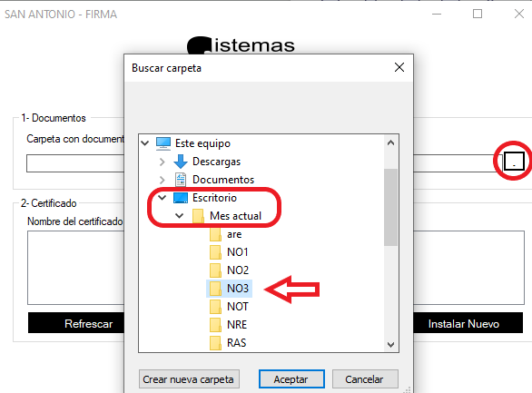This screenshot has width=532, height=393.
Task: Collapse the Escritorio tree node
Action: [x=163, y=197]
